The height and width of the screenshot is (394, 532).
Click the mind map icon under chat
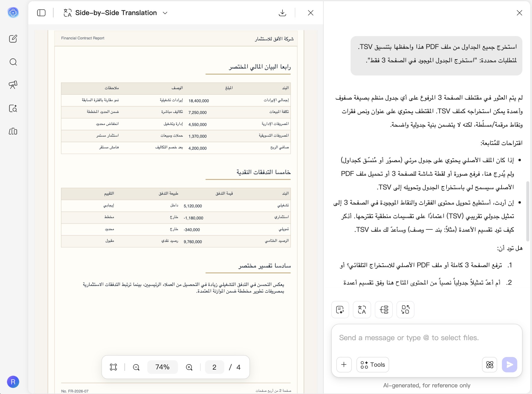(x=384, y=309)
